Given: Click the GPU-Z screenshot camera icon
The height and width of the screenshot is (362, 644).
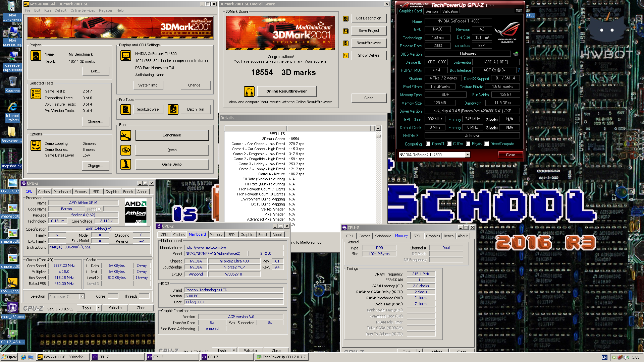Looking at the screenshot, I should (519, 11).
